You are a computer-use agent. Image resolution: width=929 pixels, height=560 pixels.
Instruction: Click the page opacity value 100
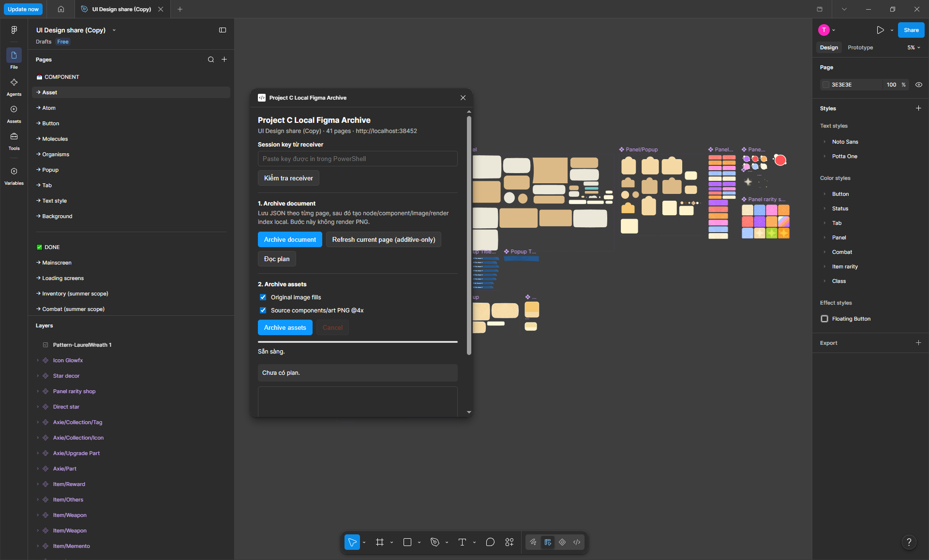coord(891,85)
